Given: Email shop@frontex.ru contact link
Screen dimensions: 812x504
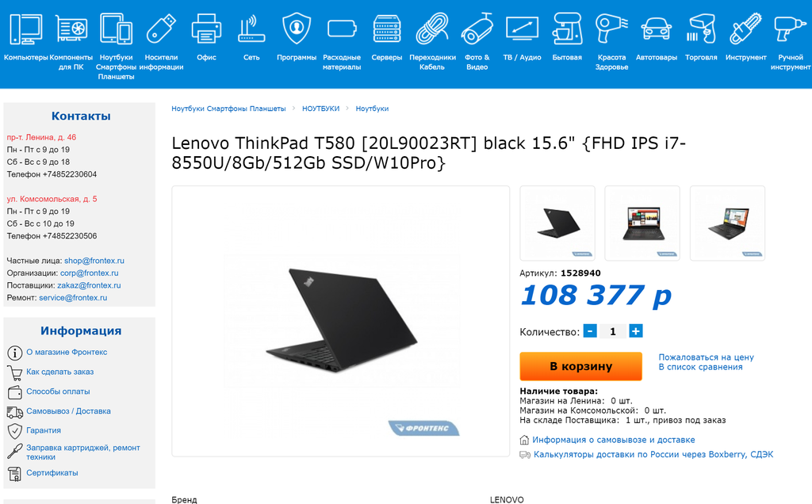Looking at the screenshot, I should coord(94,261).
